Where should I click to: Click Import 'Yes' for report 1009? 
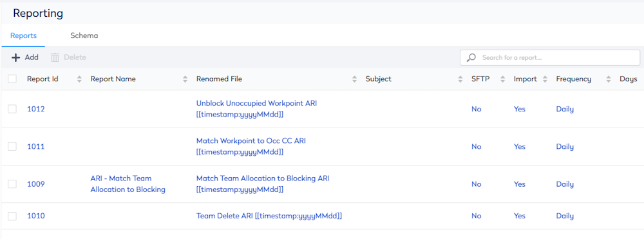(520, 184)
